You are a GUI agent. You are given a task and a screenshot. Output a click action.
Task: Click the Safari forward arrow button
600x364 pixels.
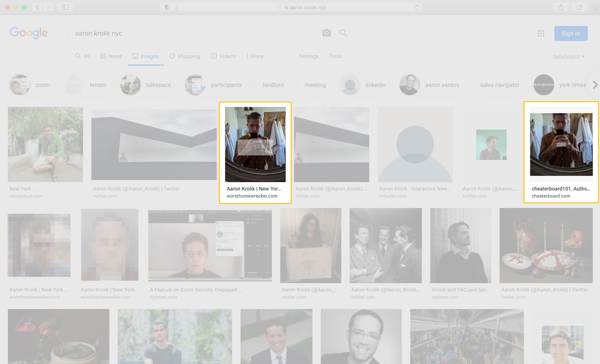click(x=48, y=7)
